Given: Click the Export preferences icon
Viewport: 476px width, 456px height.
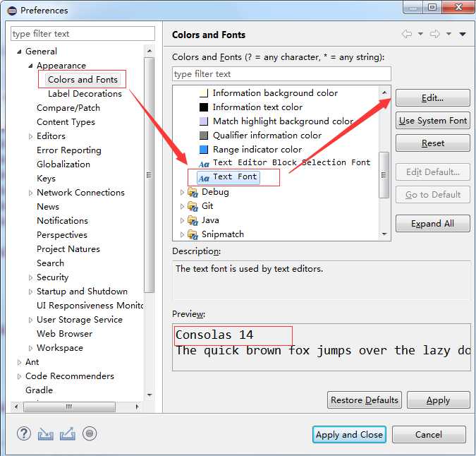Looking at the screenshot, I should (x=68, y=434).
